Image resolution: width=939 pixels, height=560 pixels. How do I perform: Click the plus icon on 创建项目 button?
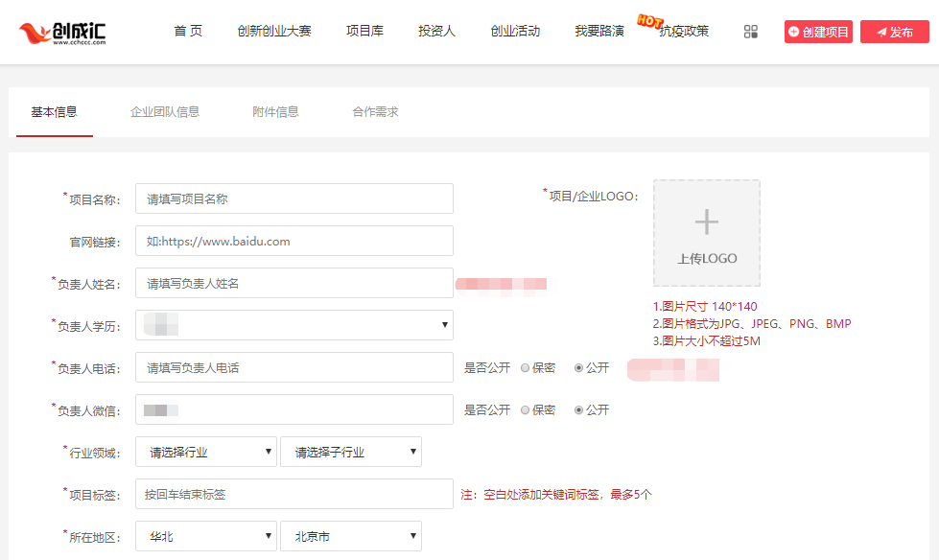[x=796, y=31]
